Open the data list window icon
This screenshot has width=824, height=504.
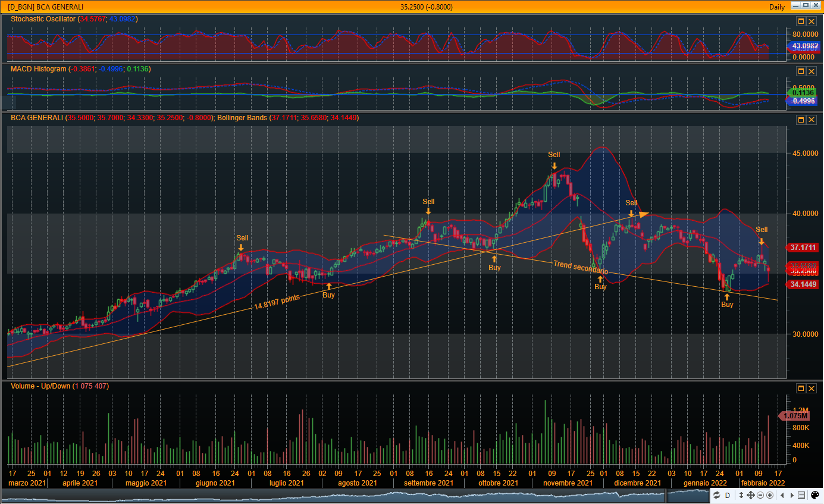pos(801,495)
